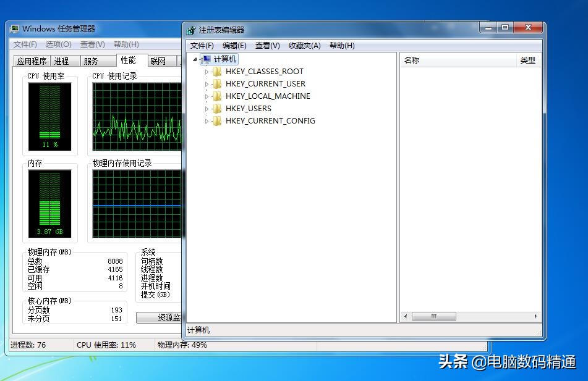Open the 帮助(H) menu in Registry Editor
This screenshot has width=588, height=381.
[342, 45]
